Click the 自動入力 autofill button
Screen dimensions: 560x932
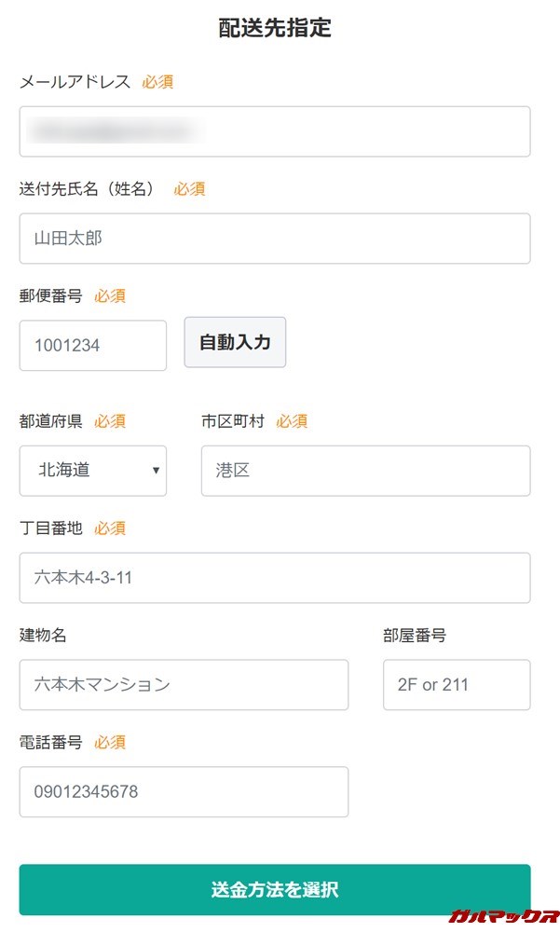[x=234, y=342]
